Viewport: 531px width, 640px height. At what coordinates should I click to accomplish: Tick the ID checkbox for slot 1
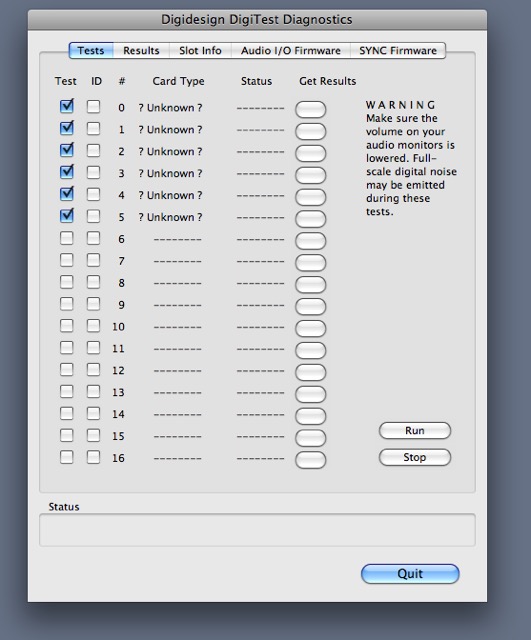93,129
